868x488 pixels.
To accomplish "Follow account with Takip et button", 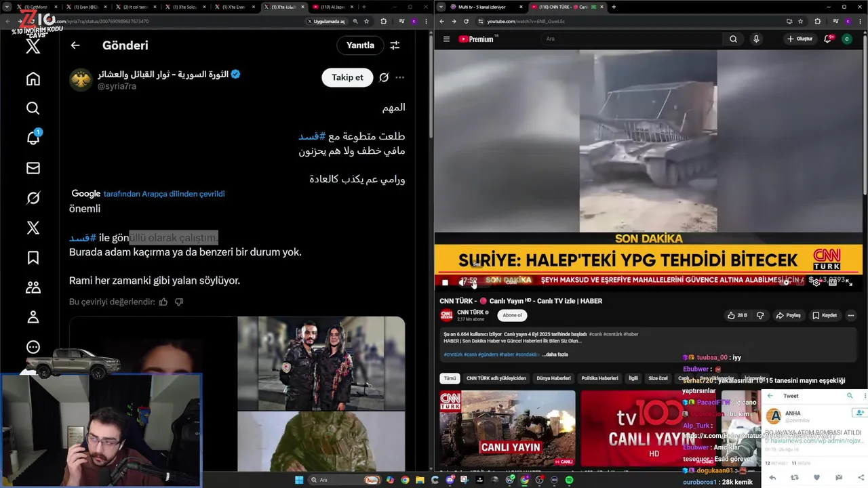I will pos(347,77).
